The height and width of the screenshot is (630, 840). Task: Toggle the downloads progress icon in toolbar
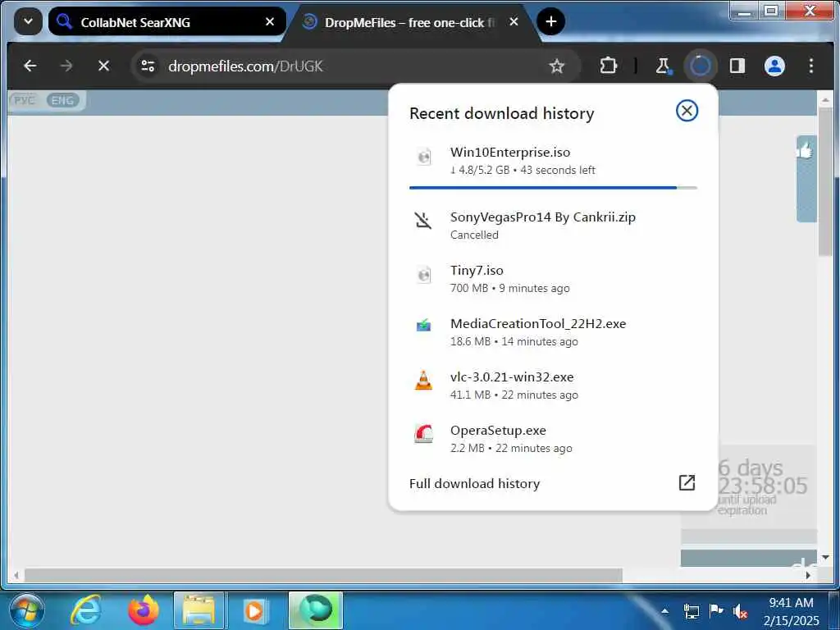pyautogui.click(x=701, y=66)
